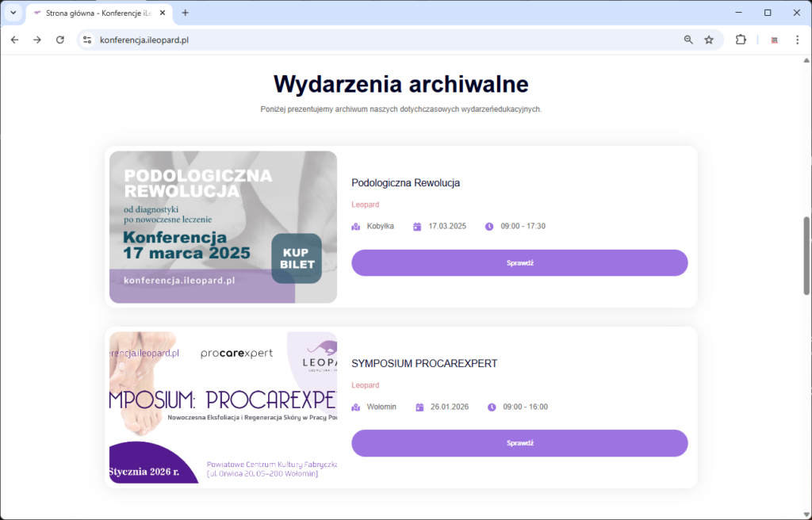Click the archive description text below heading
The height and width of the screenshot is (520, 812).
[400, 109]
